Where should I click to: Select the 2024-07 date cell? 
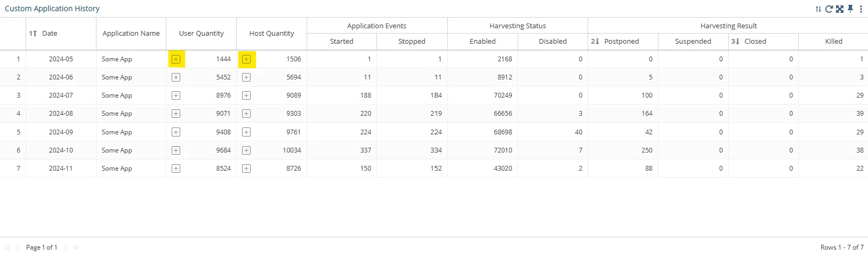tap(61, 95)
